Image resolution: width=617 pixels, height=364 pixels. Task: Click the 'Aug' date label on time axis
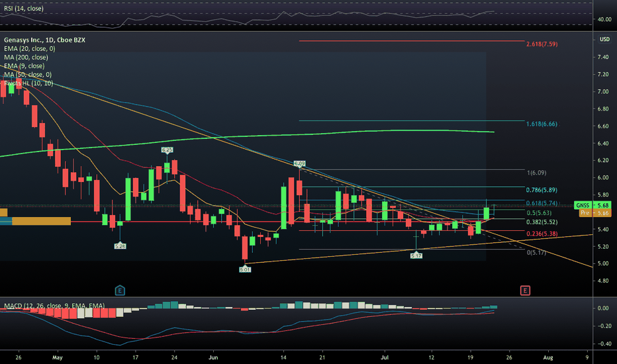click(548, 357)
